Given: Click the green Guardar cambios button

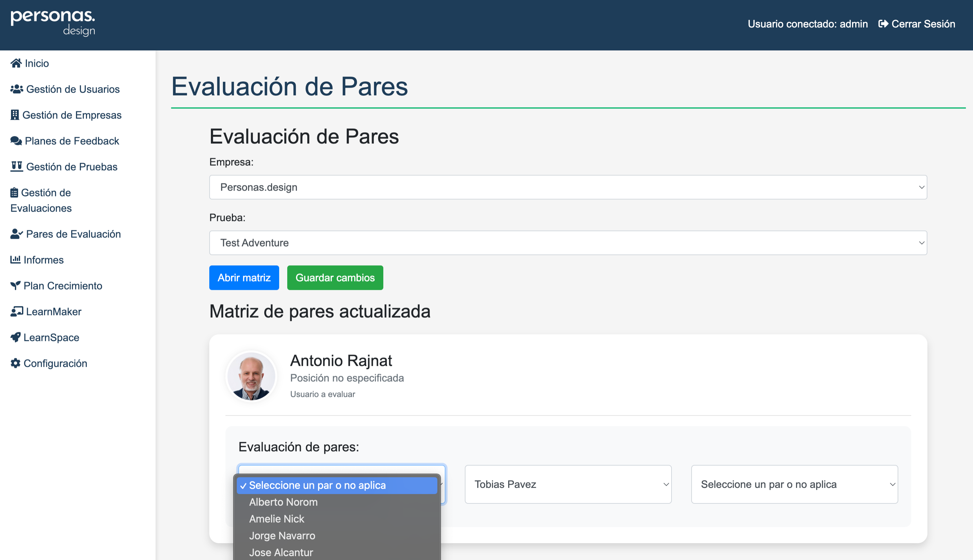Looking at the screenshot, I should 335,278.
